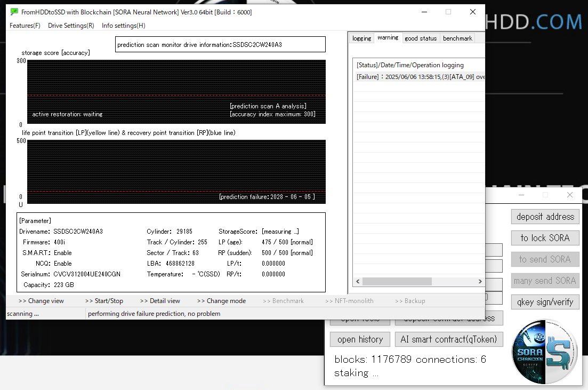Viewport: 588px width, 390px height.
Task: Click the 'scanning ...' status bar text
Action: (x=23, y=314)
